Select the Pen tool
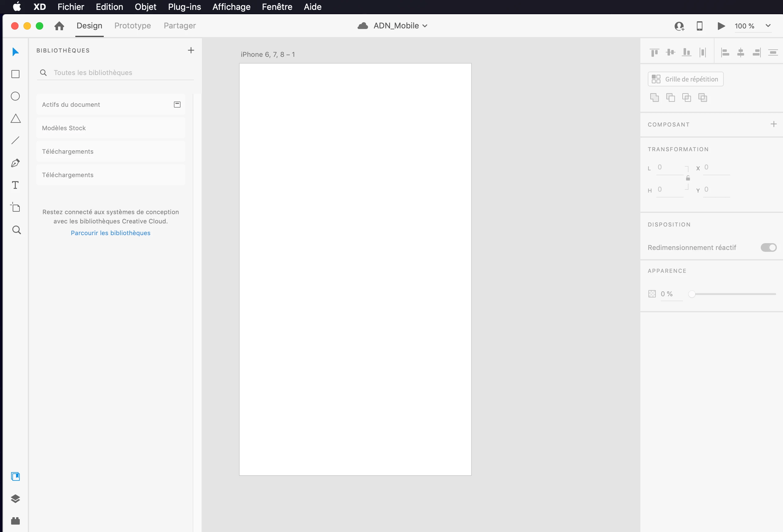 coord(15,163)
